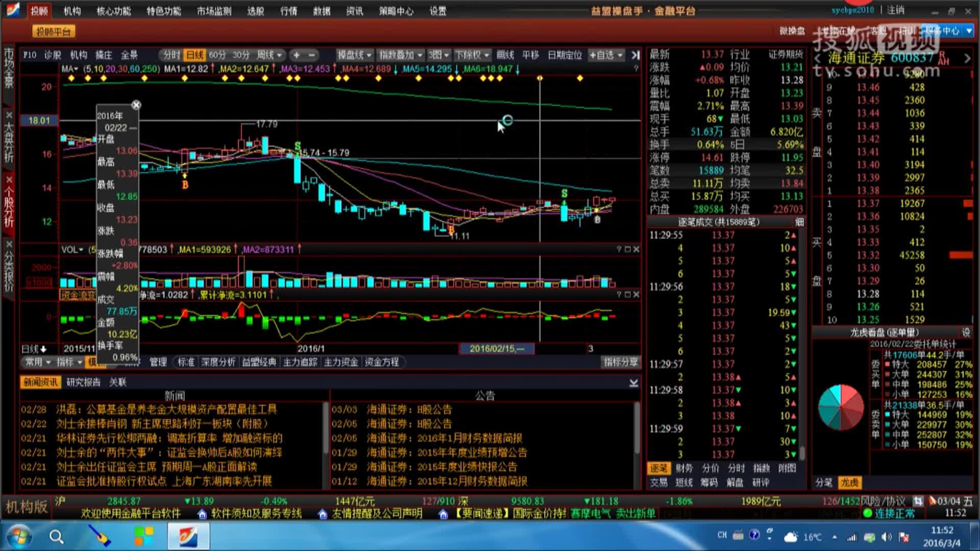Open the search magnifier in taskbar
980x551 pixels.
pyautogui.click(x=57, y=537)
